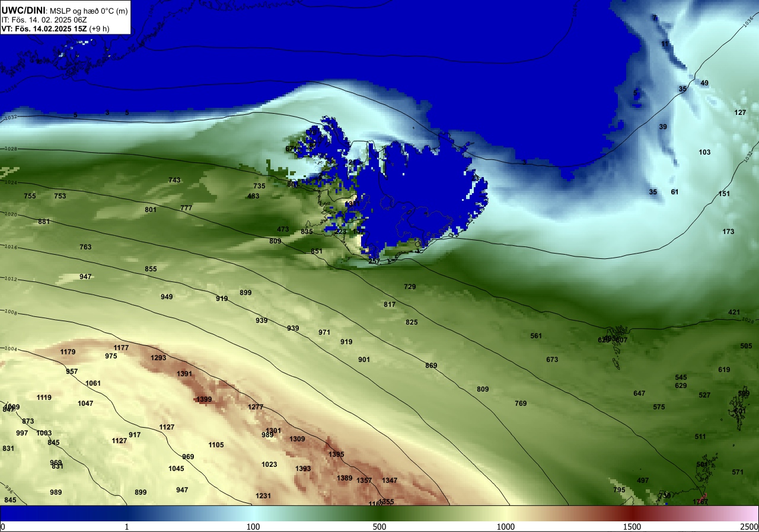Click the map value '647'

(639, 393)
